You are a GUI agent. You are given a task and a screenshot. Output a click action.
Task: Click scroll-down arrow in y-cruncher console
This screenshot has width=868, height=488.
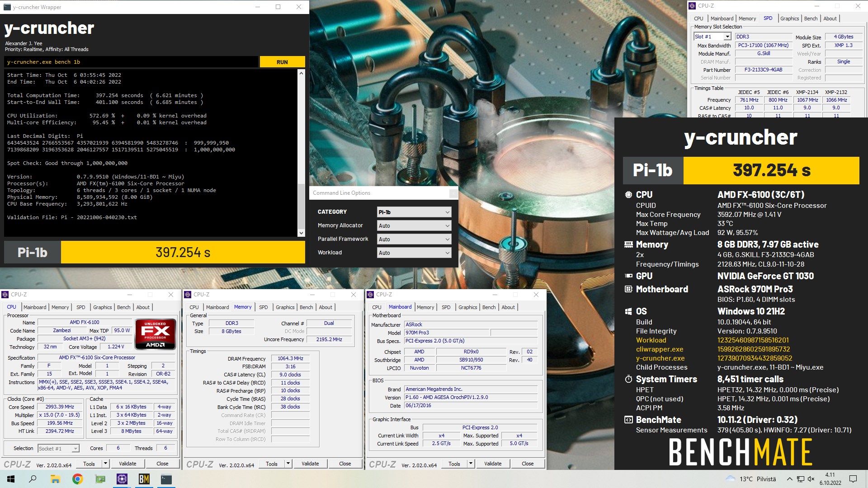302,233
